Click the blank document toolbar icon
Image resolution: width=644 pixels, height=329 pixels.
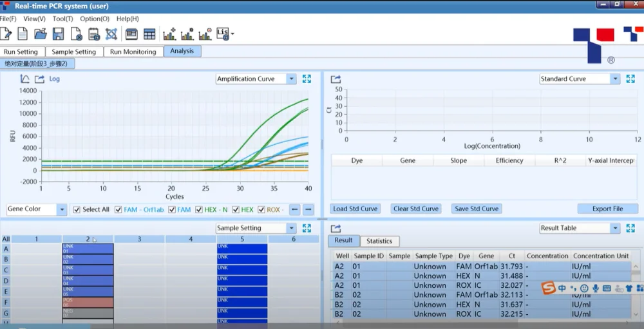pos(23,33)
